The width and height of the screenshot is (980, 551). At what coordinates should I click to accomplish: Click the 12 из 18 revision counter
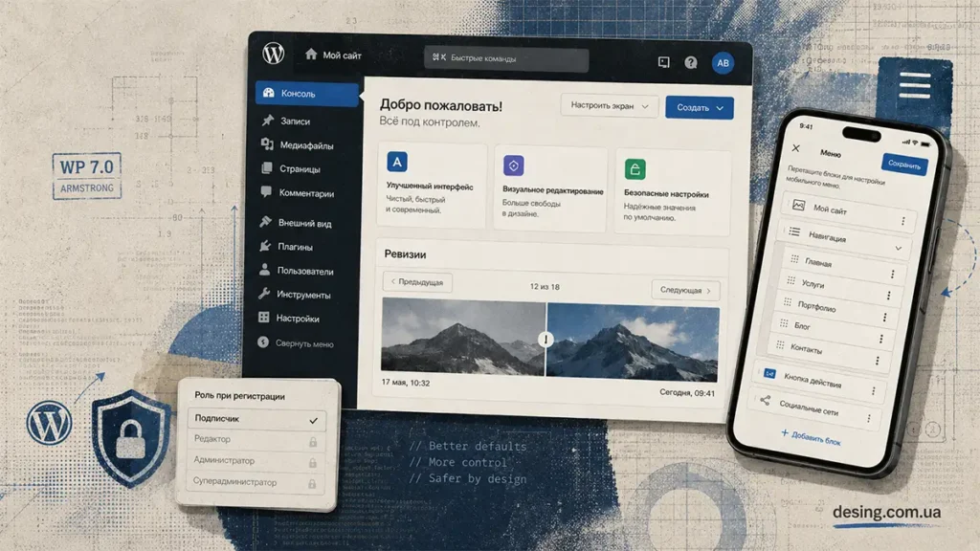point(545,286)
